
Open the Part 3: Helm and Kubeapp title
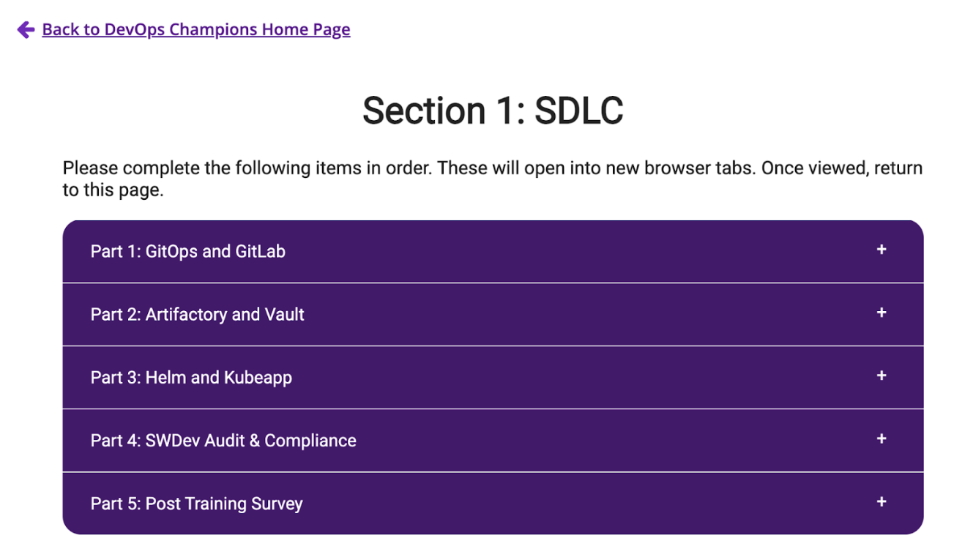(191, 378)
